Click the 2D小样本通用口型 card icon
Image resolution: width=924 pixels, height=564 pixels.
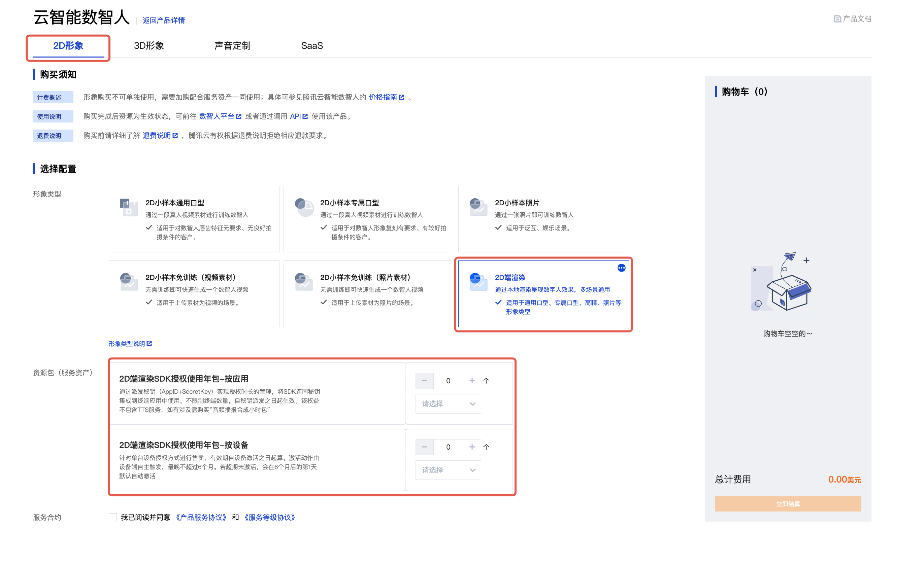click(129, 207)
